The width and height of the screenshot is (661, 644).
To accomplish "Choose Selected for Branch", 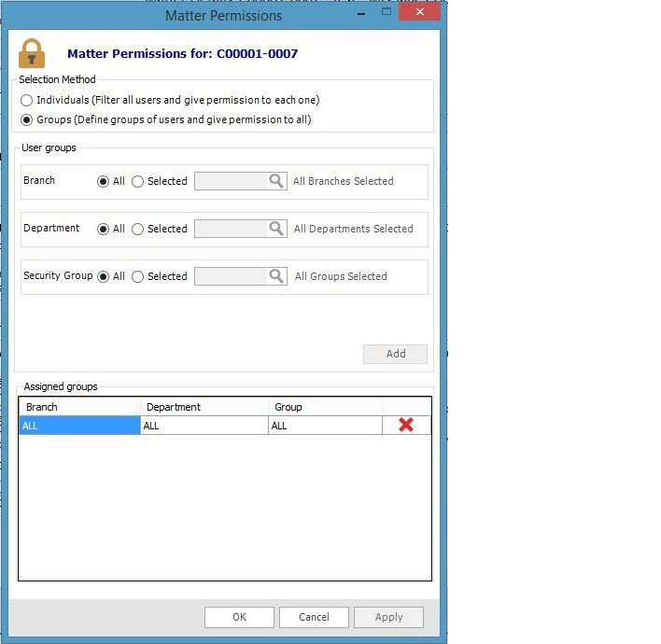I will (138, 182).
